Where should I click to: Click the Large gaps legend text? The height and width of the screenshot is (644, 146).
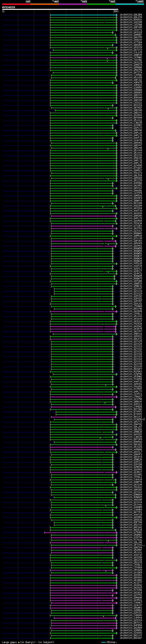[x=10, y=642]
